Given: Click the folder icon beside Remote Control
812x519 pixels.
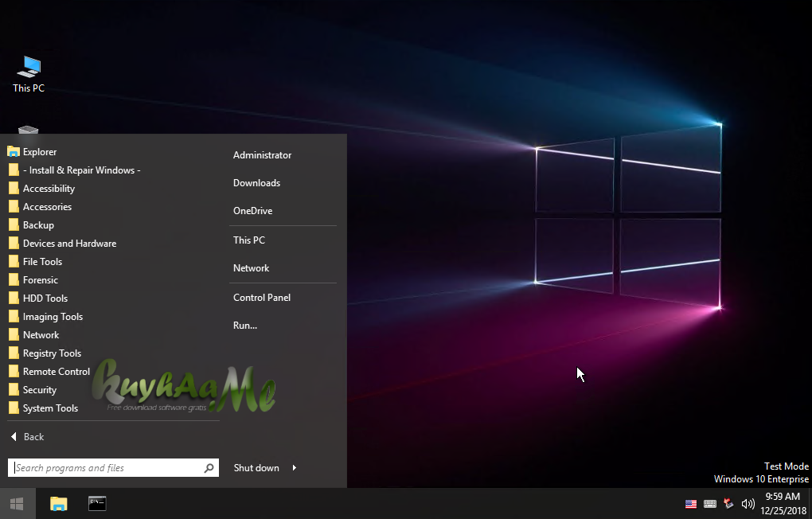Looking at the screenshot, I should [x=14, y=372].
